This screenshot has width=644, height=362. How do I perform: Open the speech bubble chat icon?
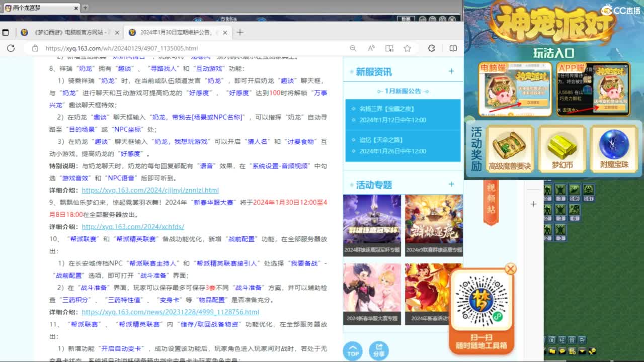[x=562, y=351]
